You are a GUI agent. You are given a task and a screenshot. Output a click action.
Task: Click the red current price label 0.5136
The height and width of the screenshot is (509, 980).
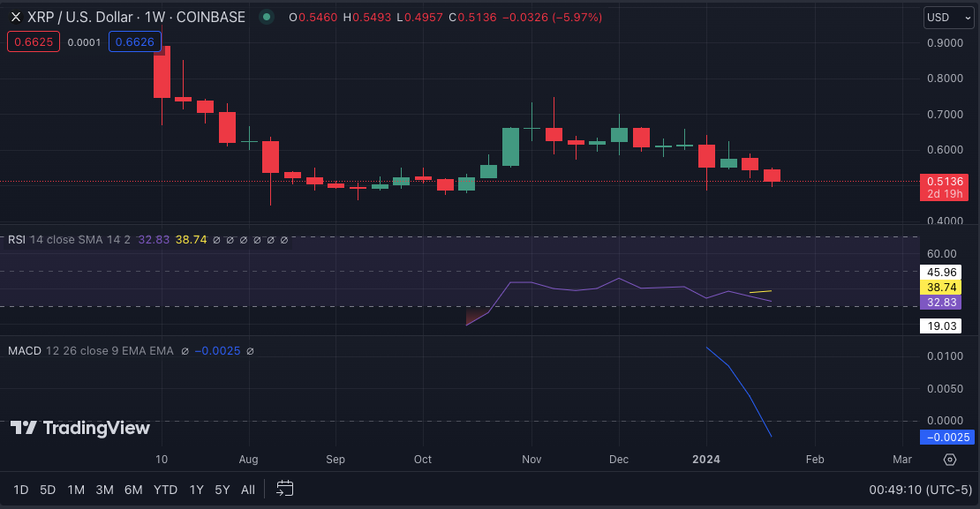[x=945, y=187]
